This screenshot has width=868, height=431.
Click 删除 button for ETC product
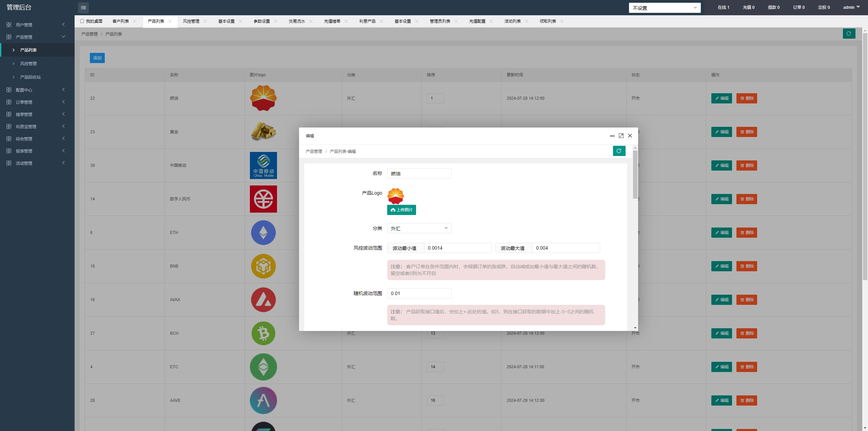[x=747, y=367]
